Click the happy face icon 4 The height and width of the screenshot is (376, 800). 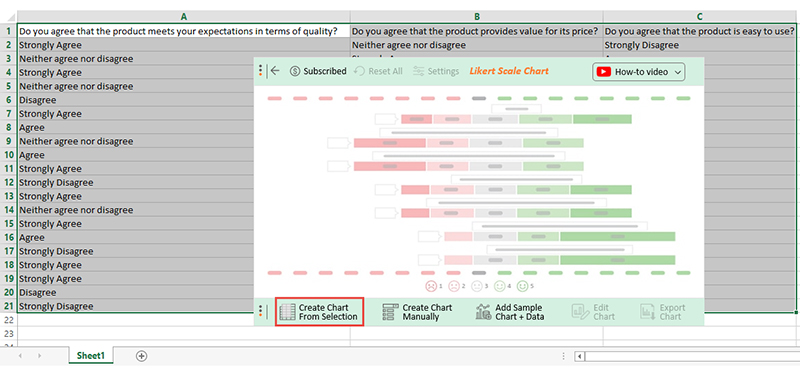[x=499, y=286]
